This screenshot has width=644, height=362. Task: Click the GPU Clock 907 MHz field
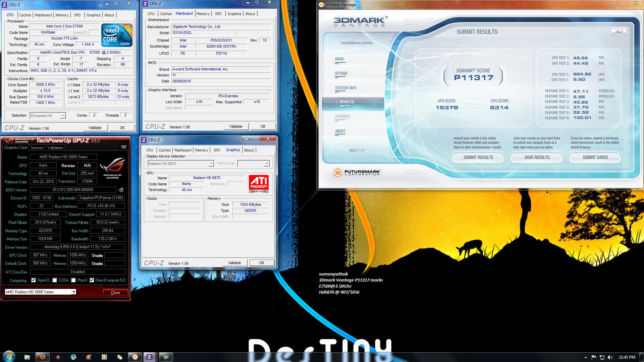[x=40, y=255]
